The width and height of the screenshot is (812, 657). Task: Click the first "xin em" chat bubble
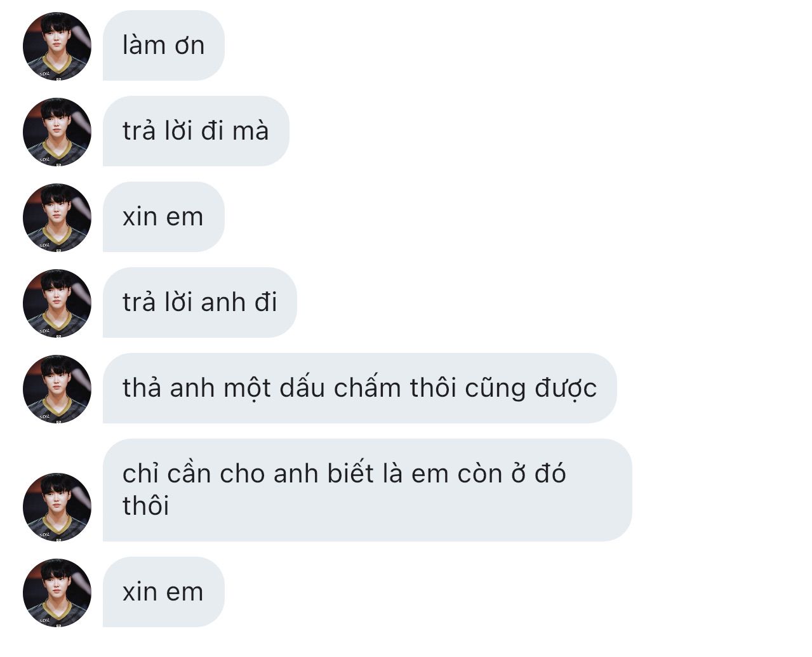(x=164, y=217)
